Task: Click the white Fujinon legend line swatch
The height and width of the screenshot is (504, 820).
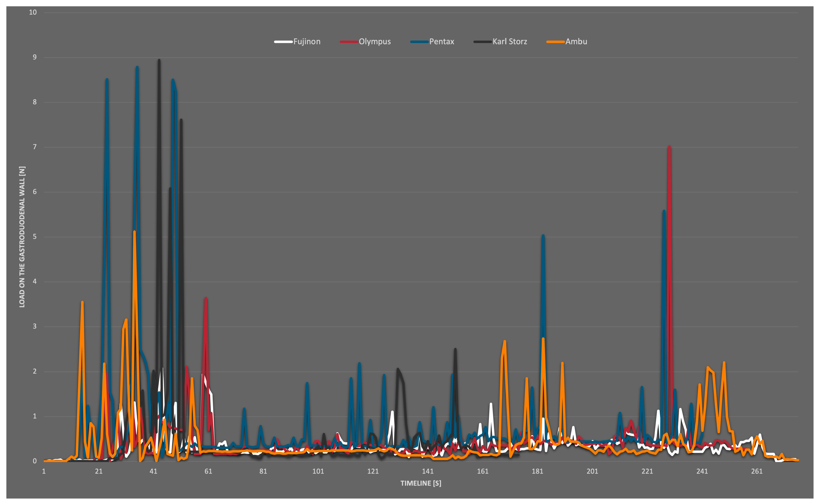Action: click(x=283, y=42)
